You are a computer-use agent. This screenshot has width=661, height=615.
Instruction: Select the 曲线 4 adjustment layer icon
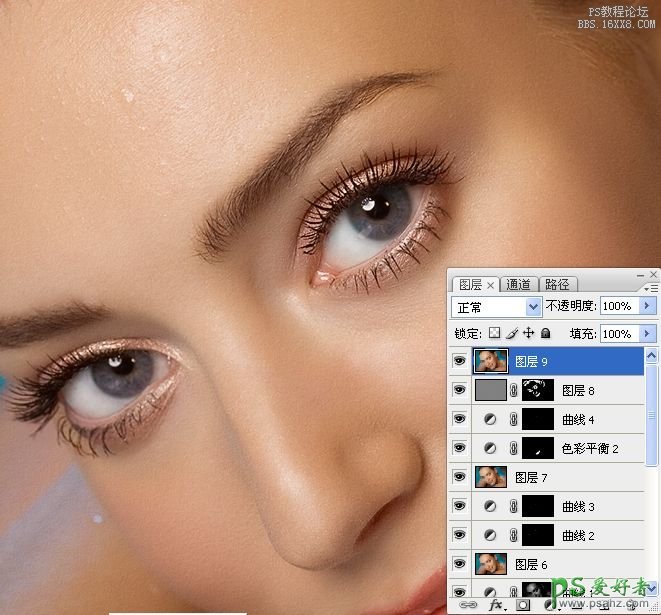pos(489,419)
